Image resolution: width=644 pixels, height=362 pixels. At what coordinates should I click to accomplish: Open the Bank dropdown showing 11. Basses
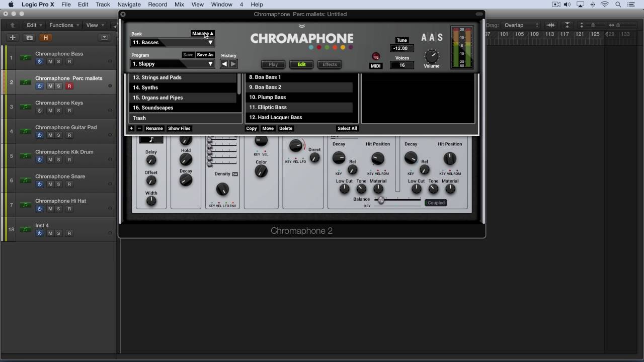173,43
